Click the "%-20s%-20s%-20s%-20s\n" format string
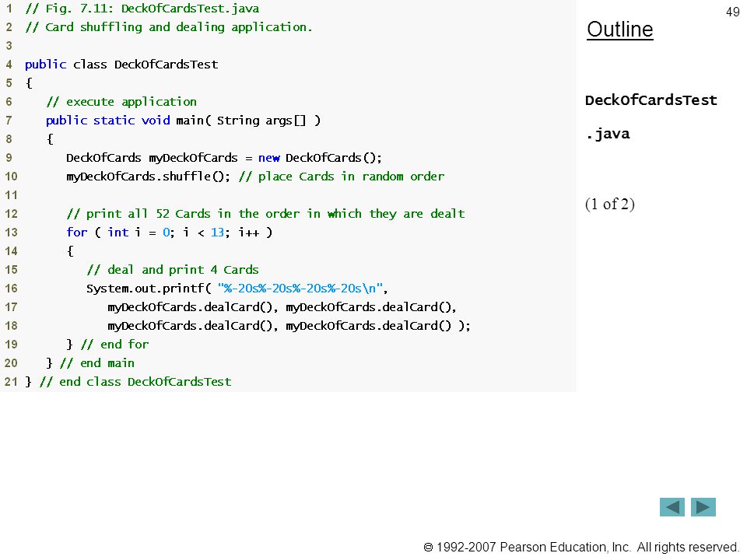 tap(300, 289)
